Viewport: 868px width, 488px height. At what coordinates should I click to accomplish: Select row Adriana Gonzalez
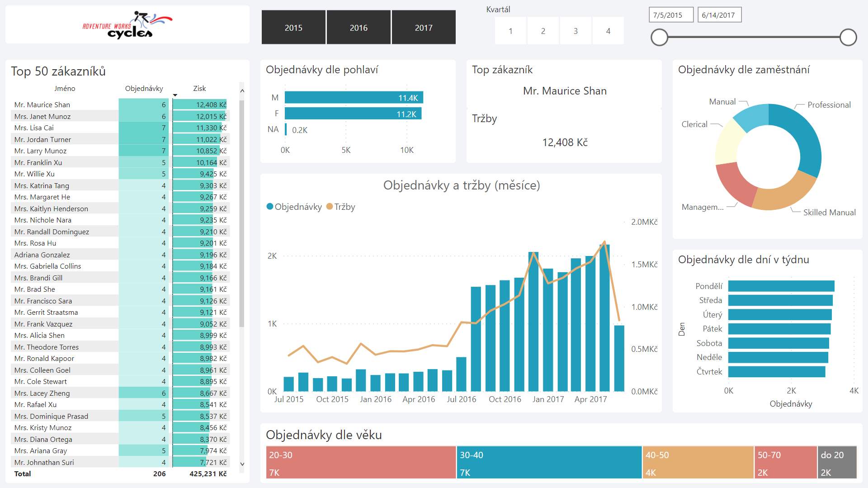pyautogui.click(x=120, y=255)
